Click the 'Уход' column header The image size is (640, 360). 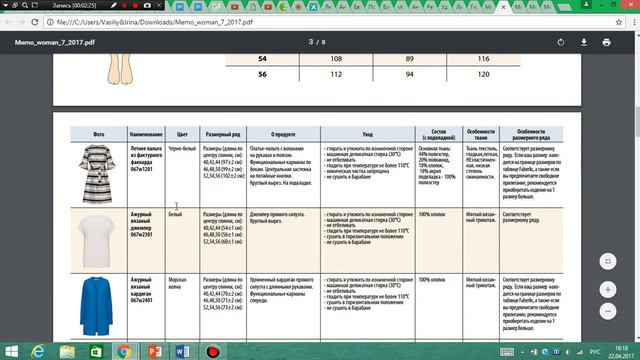tap(367, 134)
